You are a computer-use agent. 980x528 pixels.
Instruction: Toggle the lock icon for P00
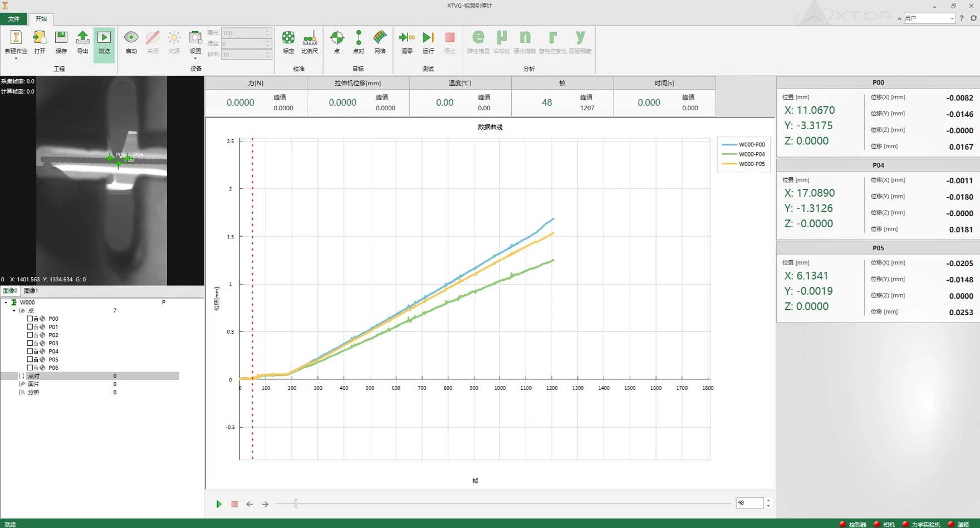pos(36,319)
